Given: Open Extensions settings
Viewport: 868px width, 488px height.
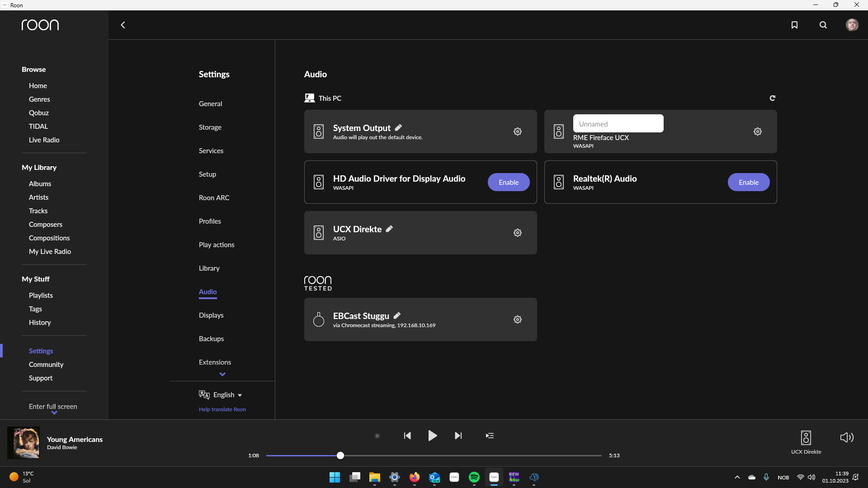Looking at the screenshot, I should pyautogui.click(x=215, y=362).
